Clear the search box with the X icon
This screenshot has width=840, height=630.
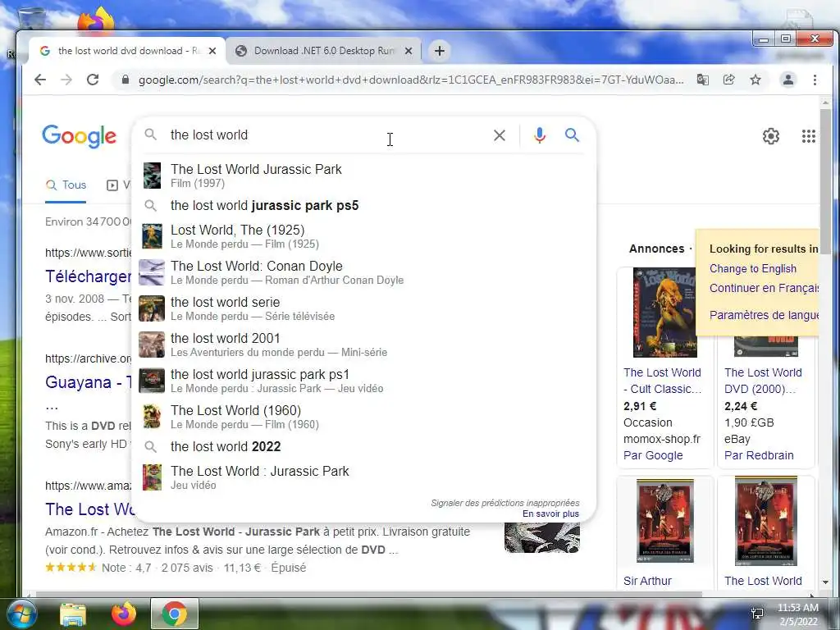(x=500, y=135)
